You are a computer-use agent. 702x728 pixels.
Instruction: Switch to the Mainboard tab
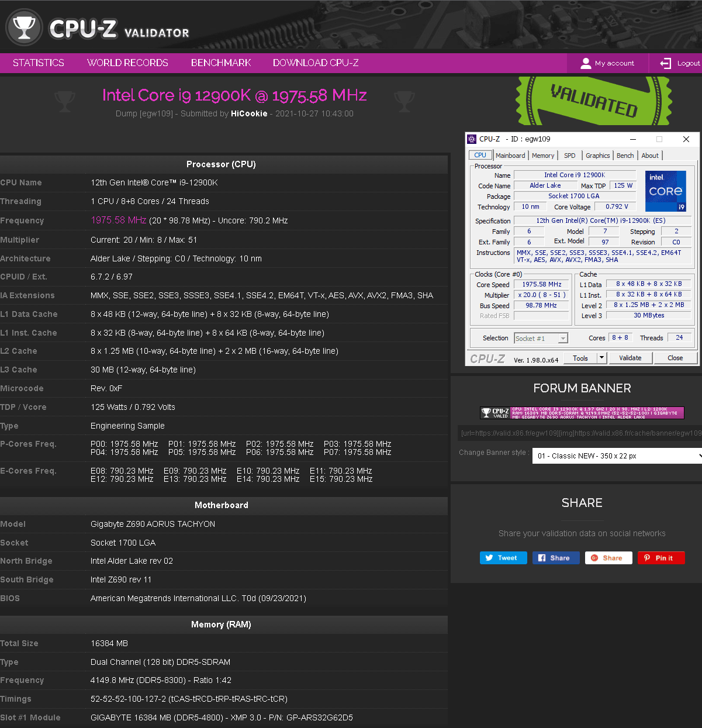tap(510, 156)
